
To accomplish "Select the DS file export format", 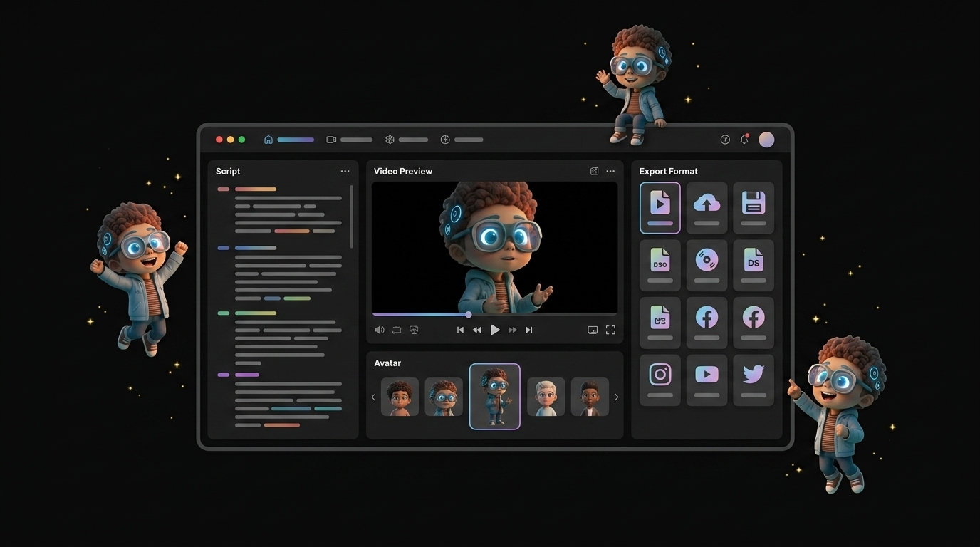I will pyautogui.click(x=754, y=265).
